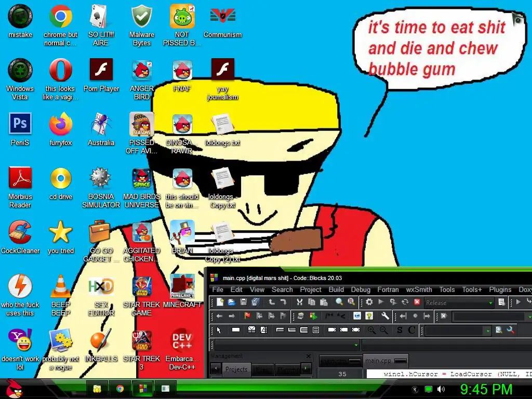Zoom in using the magnifier plus icon
The width and height of the screenshot is (532, 399).
(371, 330)
